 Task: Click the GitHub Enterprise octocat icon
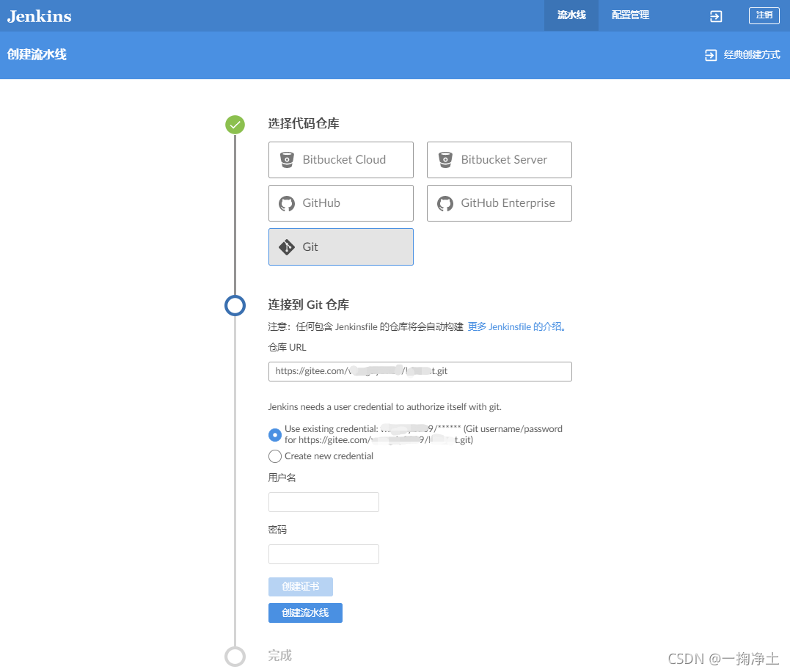[x=445, y=203]
